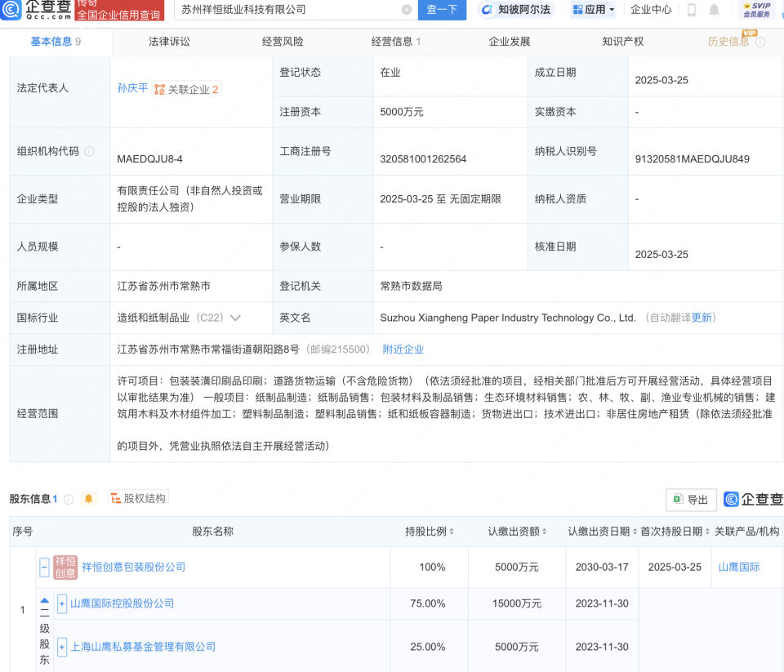
Task: Click 全国企业信用查询 red banner
Action: [119, 11]
